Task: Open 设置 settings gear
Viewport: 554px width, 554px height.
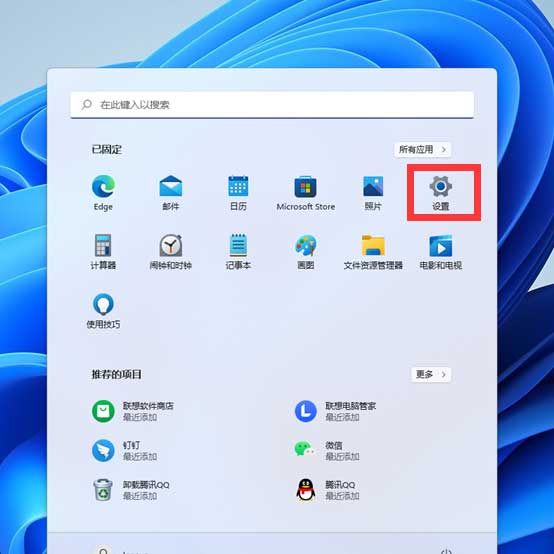Action: tap(441, 193)
